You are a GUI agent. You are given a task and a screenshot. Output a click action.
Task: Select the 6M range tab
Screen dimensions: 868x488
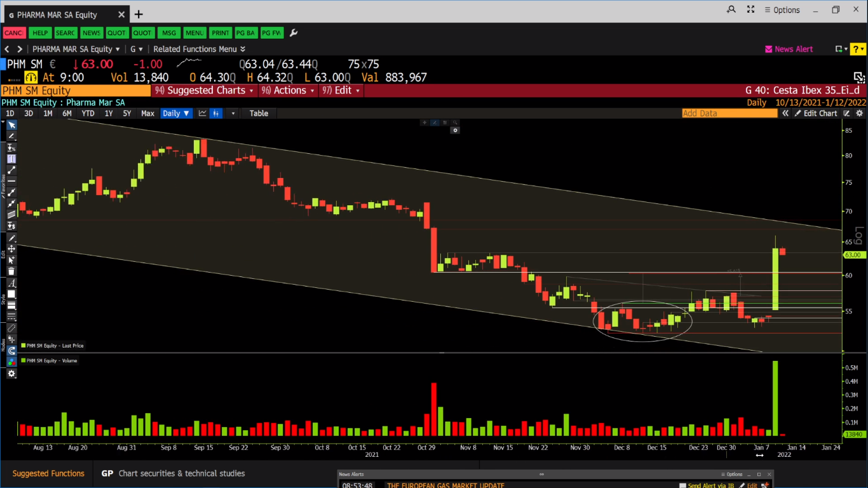tap(67, 113)
